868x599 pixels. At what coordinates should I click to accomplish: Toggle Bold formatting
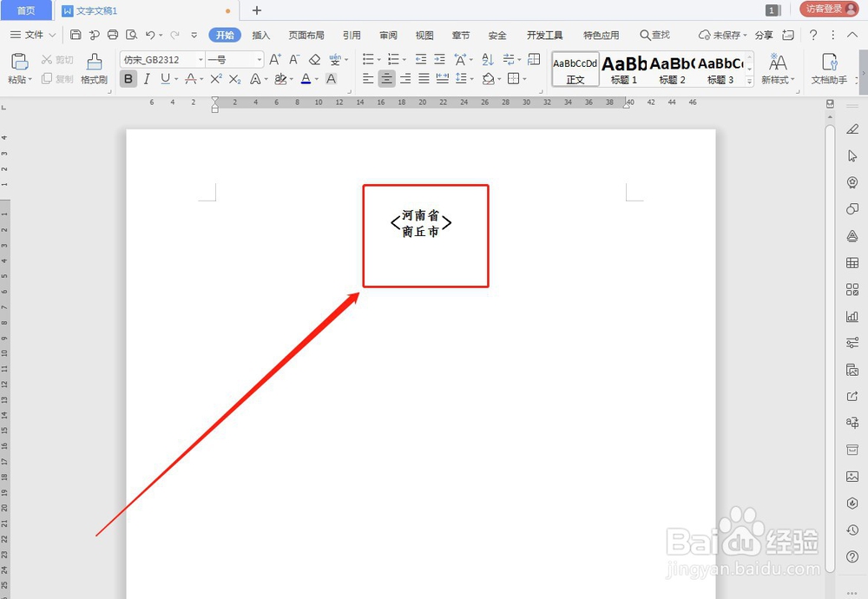pyautogui.click(x=128, y=79)
